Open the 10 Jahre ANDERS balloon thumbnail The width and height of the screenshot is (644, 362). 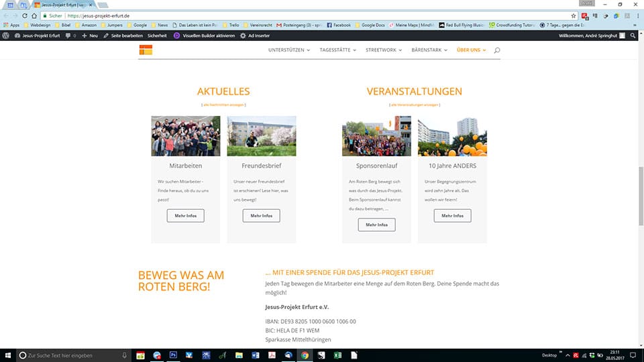[x=452, y=136]
